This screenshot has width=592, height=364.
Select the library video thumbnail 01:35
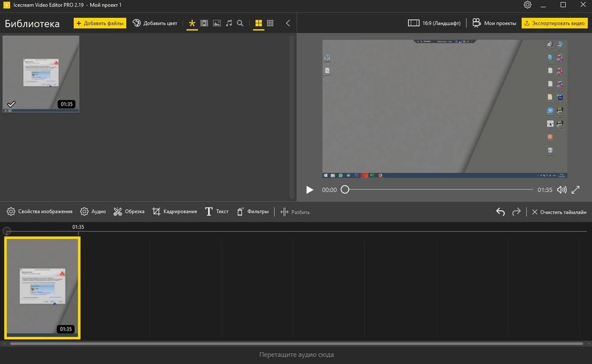point(41,73)
